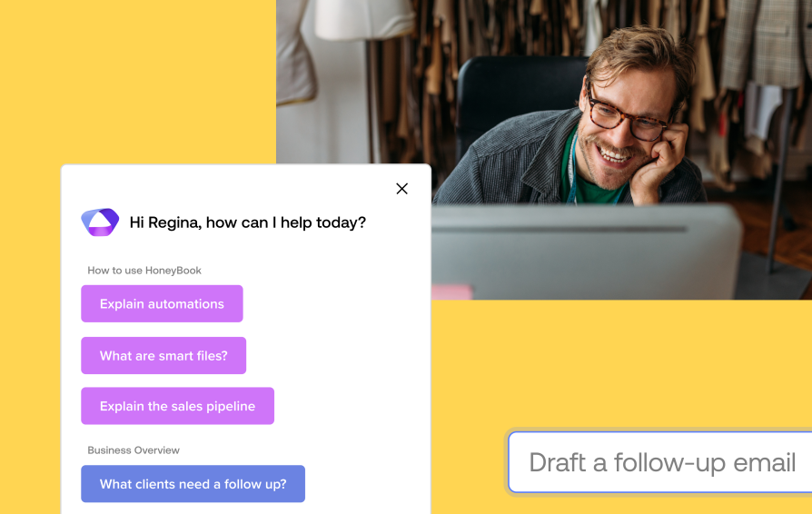Click the purple HoneyBook AI logo icon
This screenshot has height=514, width=812.
(x=100, y=222)
